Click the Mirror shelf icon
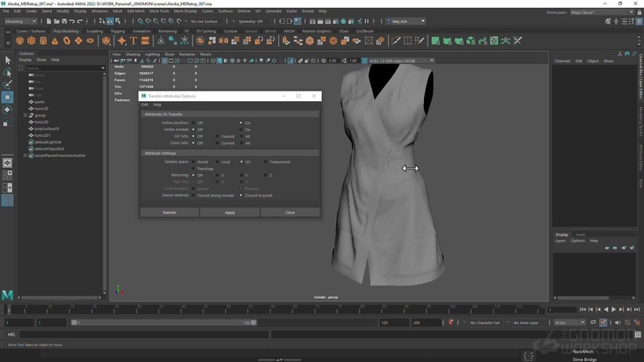The image size is (644, 362). 223,40
